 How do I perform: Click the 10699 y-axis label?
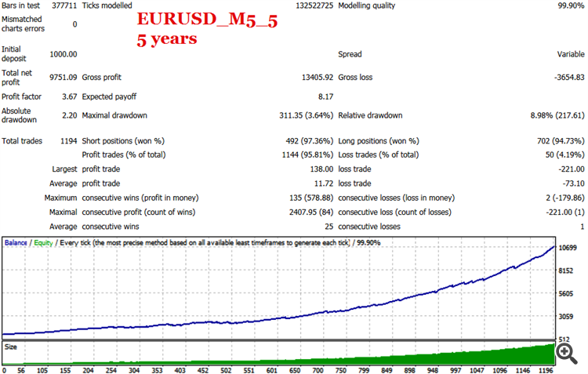point(568,248)
